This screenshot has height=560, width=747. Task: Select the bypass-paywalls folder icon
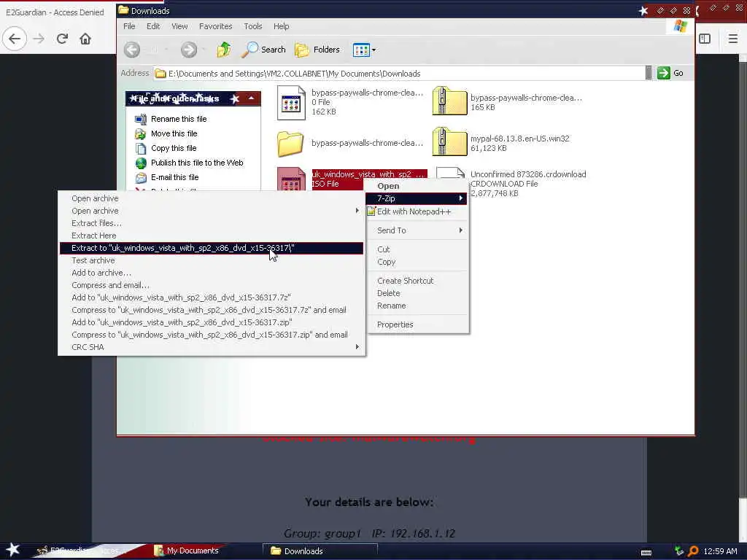click(x=290, y=144)
